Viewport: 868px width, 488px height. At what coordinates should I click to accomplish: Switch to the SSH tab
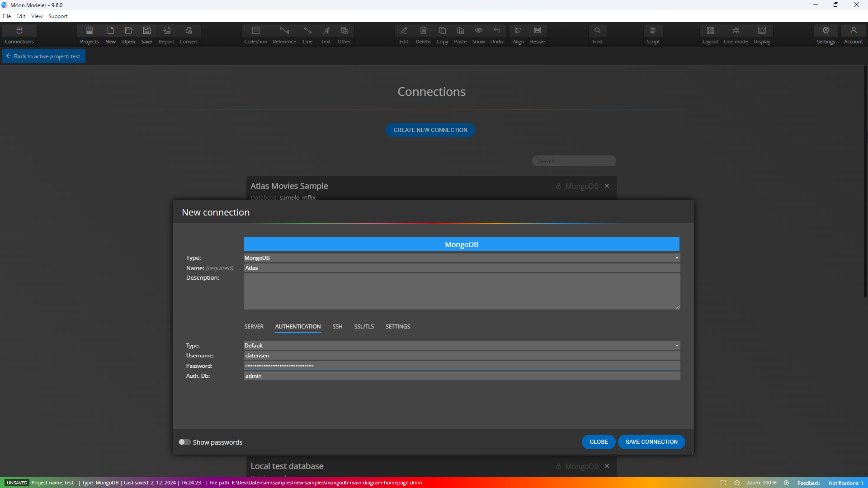(337, 326)
